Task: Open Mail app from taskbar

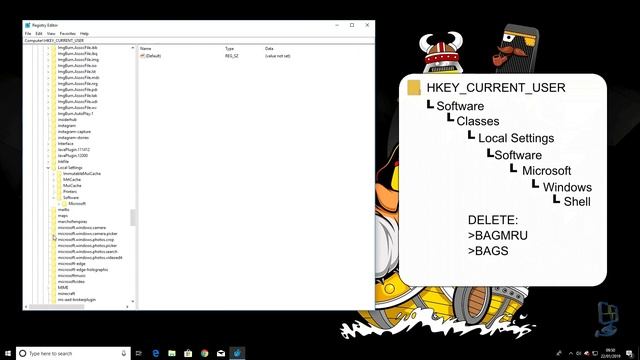Action: (221, 353)
